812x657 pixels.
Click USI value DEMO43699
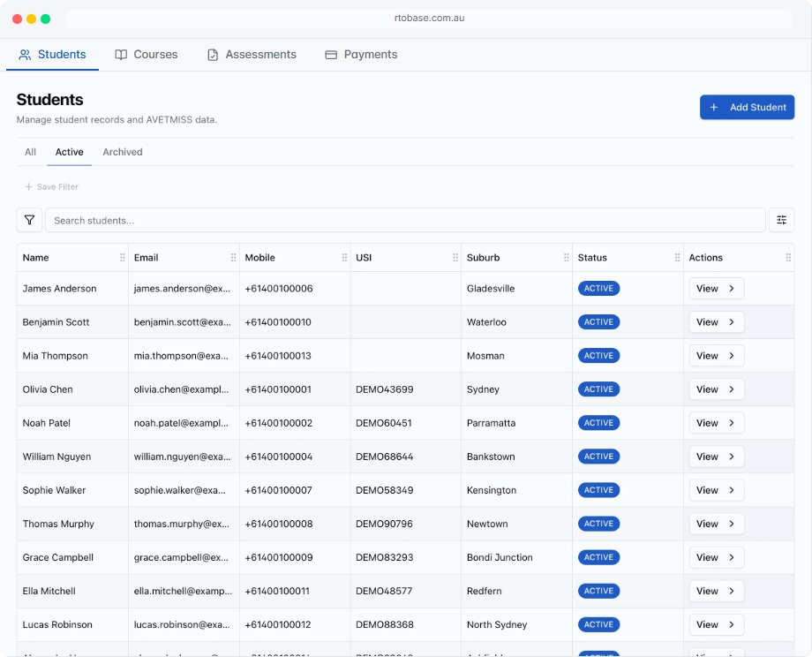pyautogui.click(x=384, y=389)
